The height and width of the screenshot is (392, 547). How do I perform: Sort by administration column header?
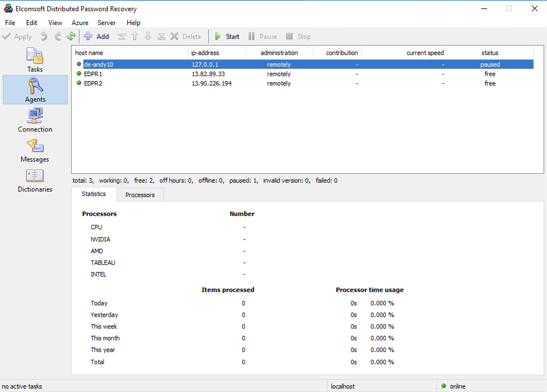[279, 53]
